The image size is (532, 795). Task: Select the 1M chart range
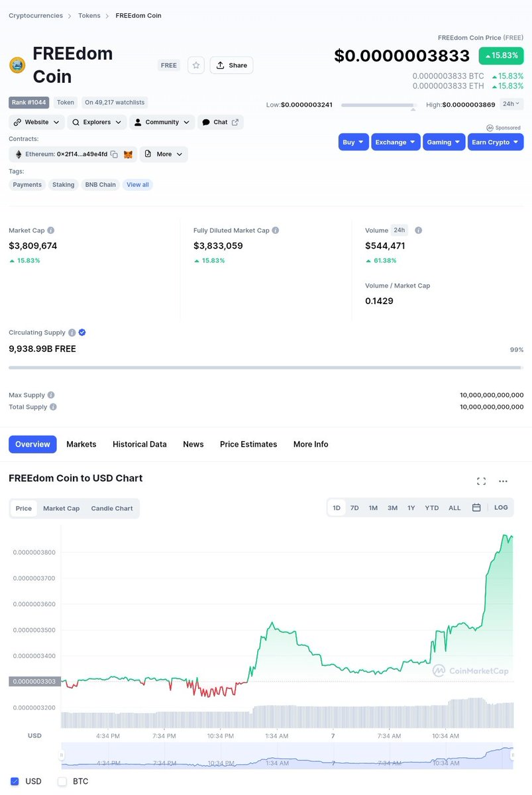373,507
